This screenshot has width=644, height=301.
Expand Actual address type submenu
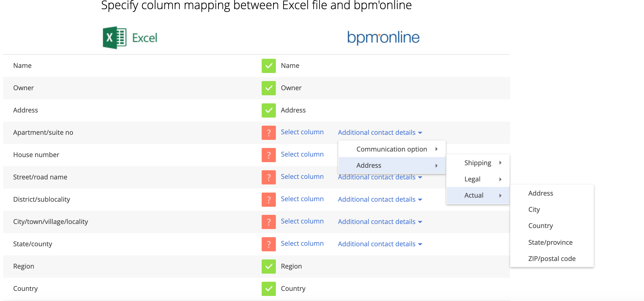[478, 195]
